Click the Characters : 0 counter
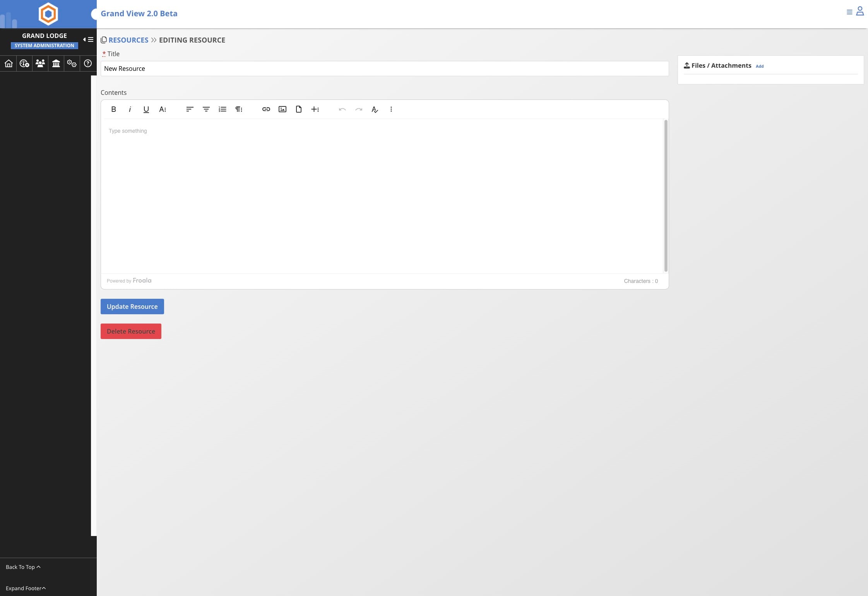Screen dimensions: 868x596 (x=641, y=281)
